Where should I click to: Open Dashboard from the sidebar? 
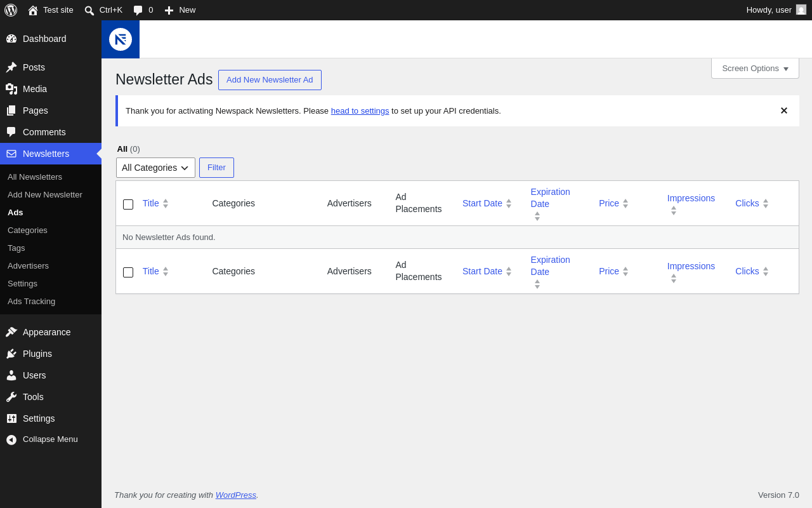point(51,39)
